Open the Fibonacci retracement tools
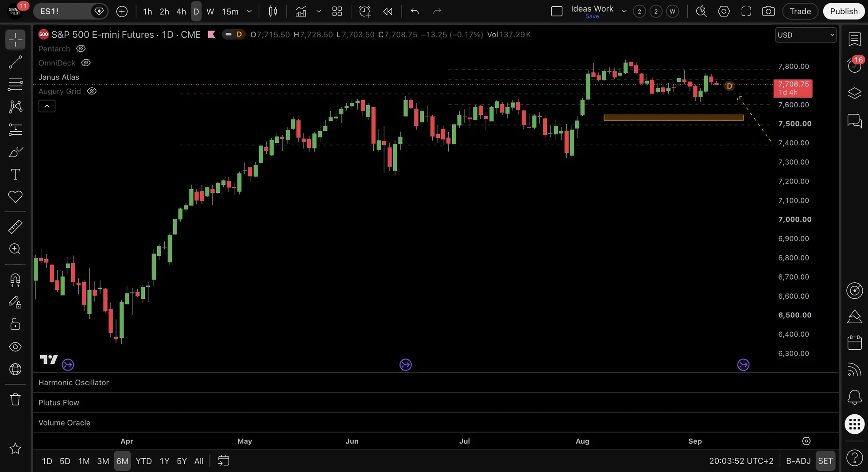The height and width of the screenshot is (472, 868). pos(15,84)
